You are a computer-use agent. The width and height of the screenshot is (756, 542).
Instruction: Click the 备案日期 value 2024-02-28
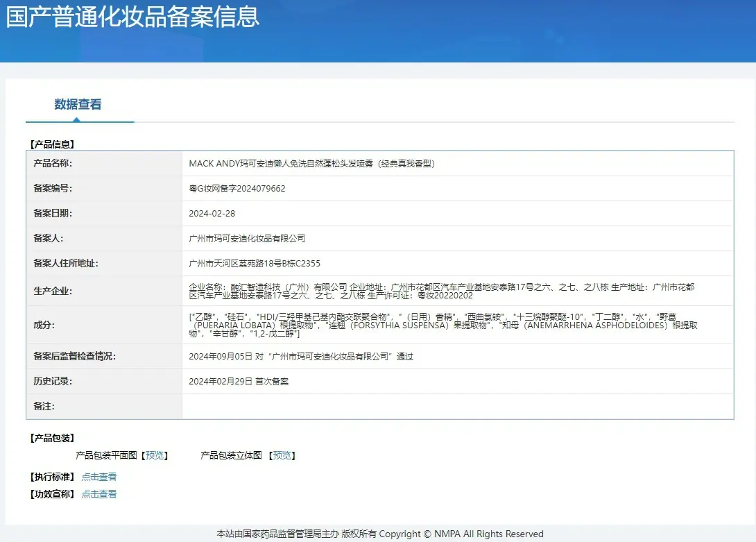[212, 214]
